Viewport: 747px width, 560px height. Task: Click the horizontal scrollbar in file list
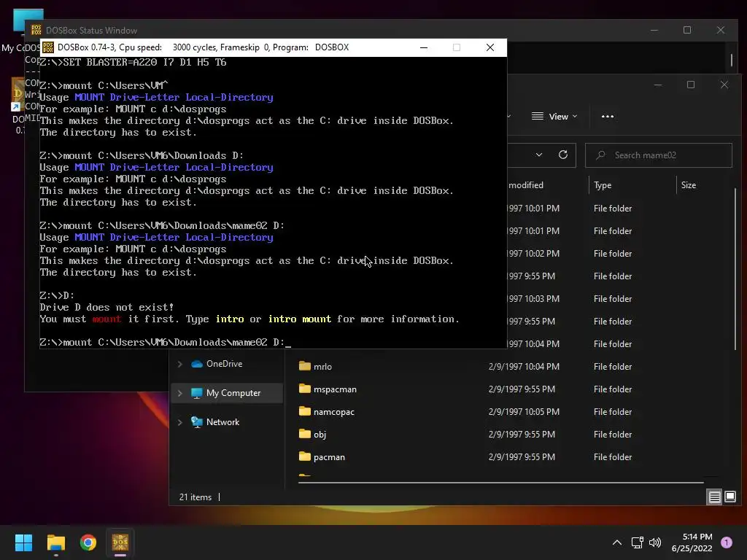pos(500,483)
